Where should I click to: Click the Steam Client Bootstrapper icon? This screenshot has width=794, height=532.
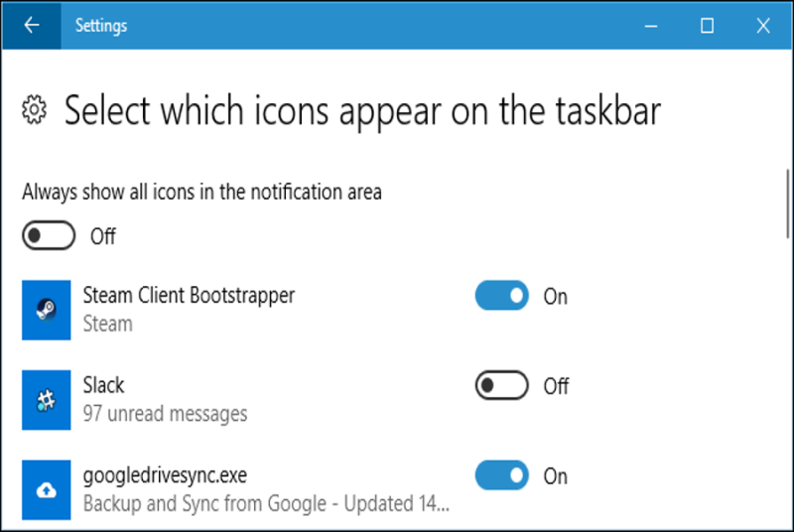(46, 310)
